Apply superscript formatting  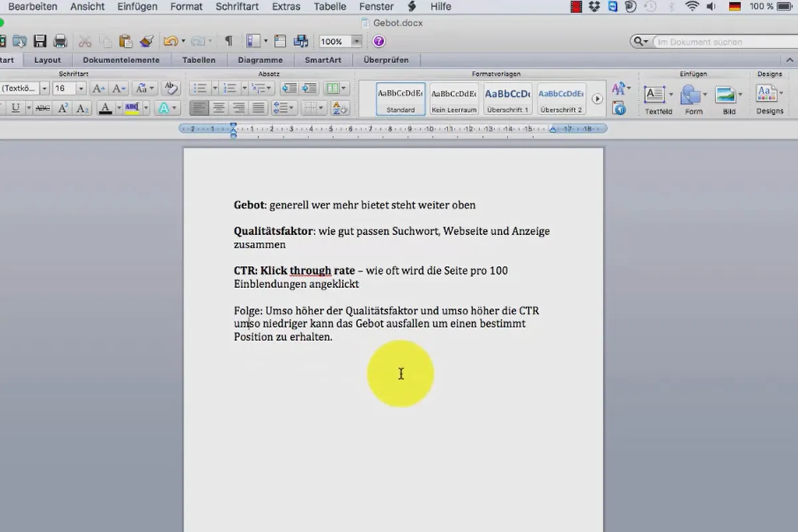(x=63, y=108)
